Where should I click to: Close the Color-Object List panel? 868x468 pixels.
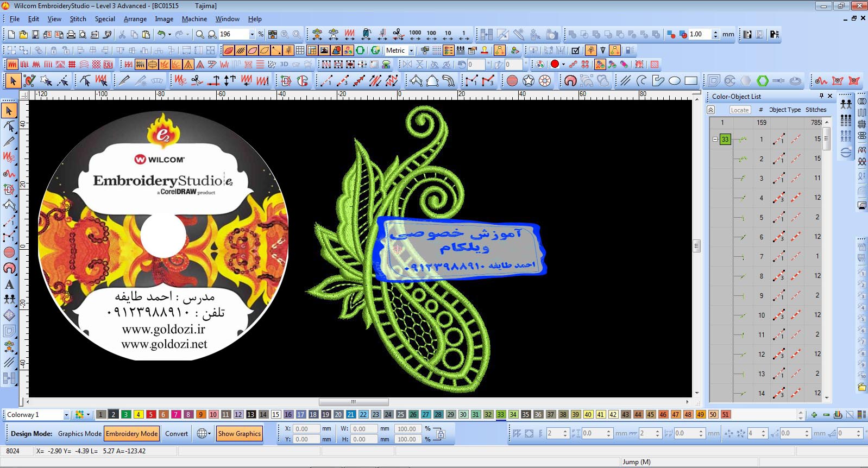pyautogui.click(x=830, y=96)
